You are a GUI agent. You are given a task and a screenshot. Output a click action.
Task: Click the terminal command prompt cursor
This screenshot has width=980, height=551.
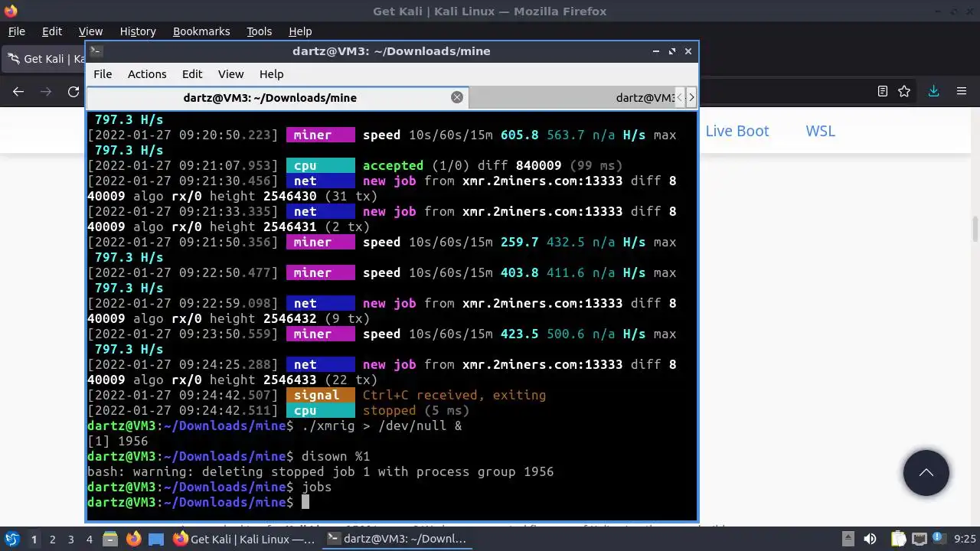click(305, 502)
